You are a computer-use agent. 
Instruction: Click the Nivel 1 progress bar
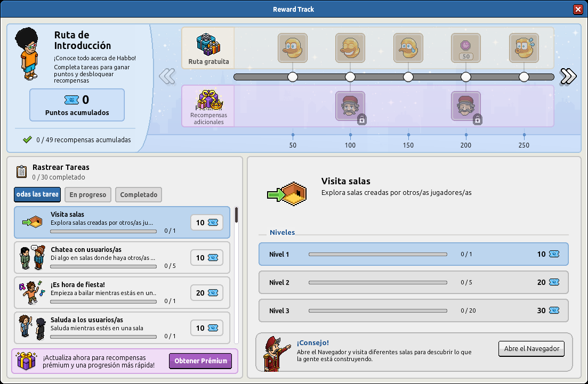(377, 254)
